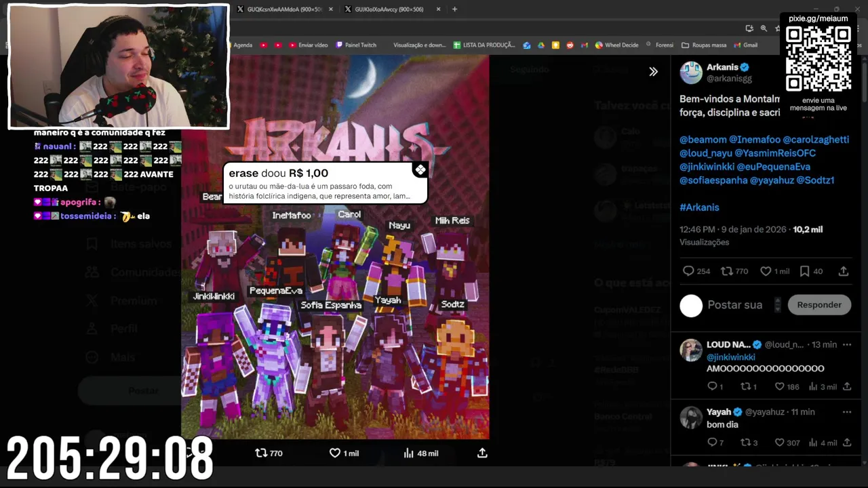
Task: Close the GUJKIoIXoAAvccy tab
Action: point(439,9)
